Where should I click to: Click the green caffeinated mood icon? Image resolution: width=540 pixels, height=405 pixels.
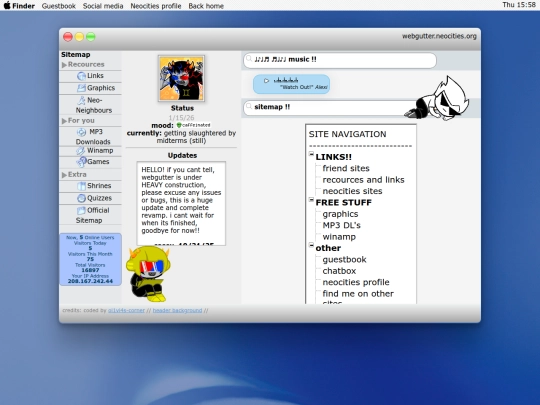[179, 125]
